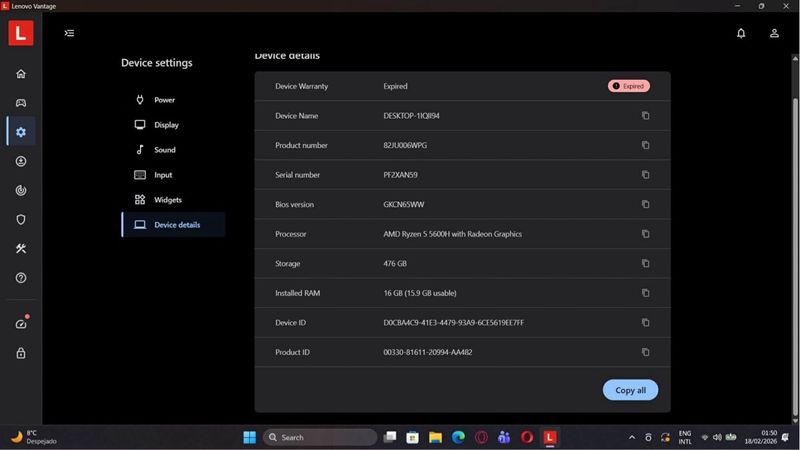The image size is (800, 450).
Task: Select the Bios version value GKCN65WW
Action: (x=404, y=205)
